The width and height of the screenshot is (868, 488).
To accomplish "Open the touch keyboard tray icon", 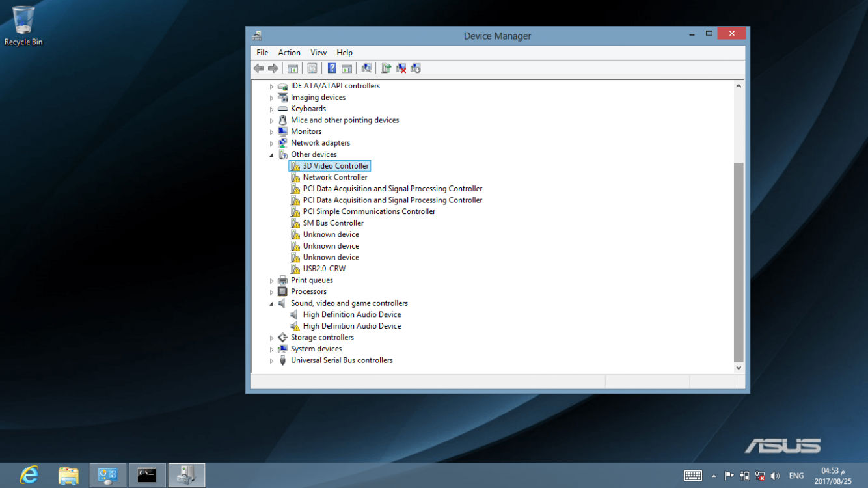I will tap(693, 476).
